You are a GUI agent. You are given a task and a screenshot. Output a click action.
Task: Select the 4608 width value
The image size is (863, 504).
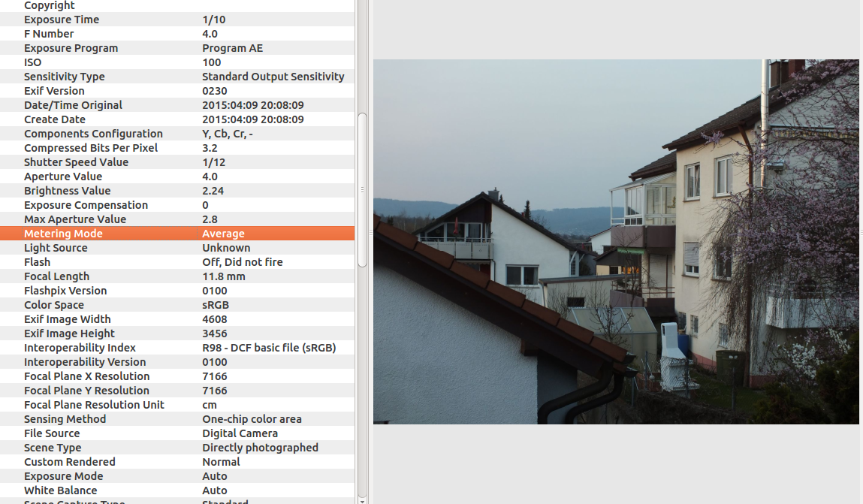click(x=214, y=319)
